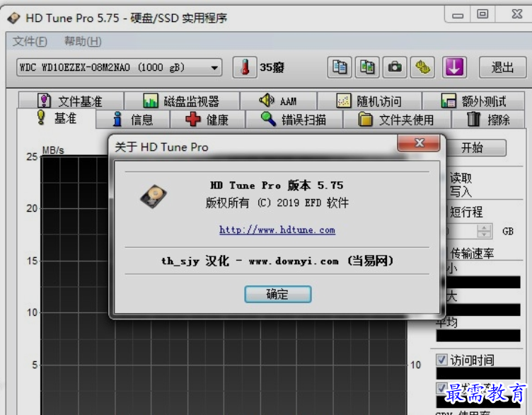Copy info to clipboard icon
Image resolution: width=532 pixels, height=415 pixels.
point(340,67)
